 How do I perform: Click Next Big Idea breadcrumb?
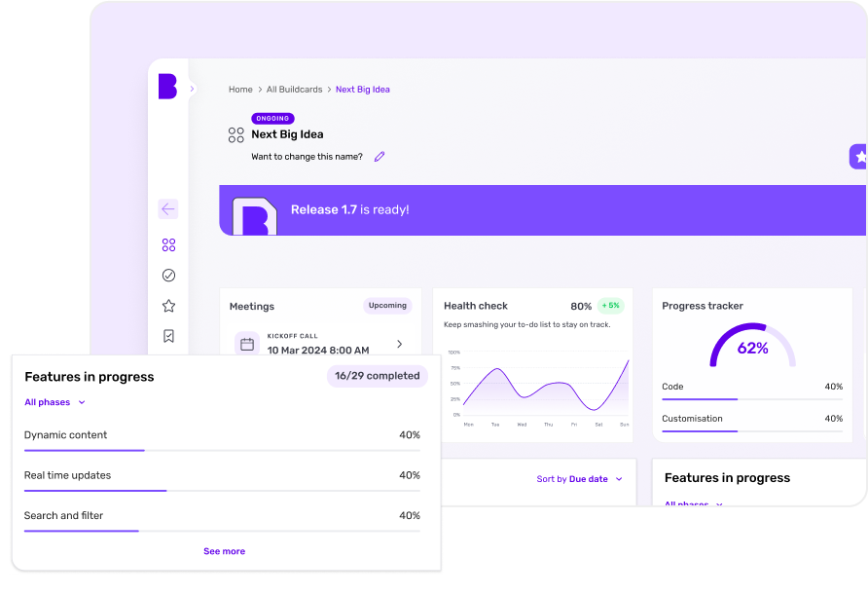click(363, 90)
